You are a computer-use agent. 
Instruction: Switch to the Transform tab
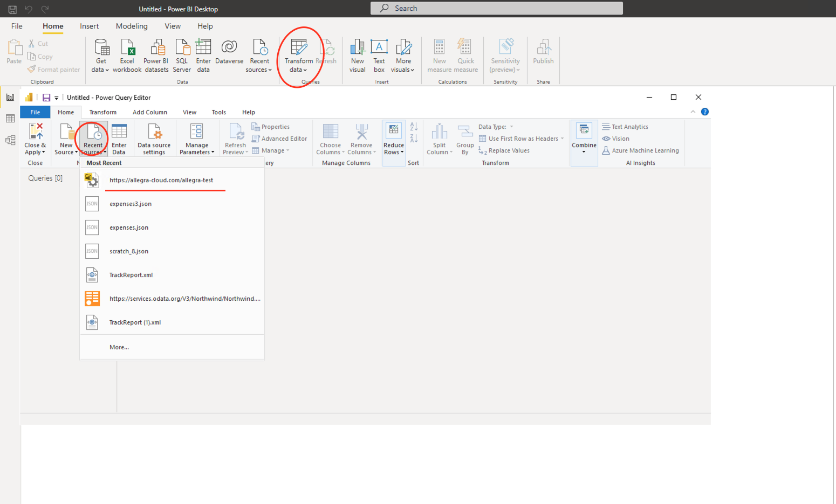coord(102,112)
